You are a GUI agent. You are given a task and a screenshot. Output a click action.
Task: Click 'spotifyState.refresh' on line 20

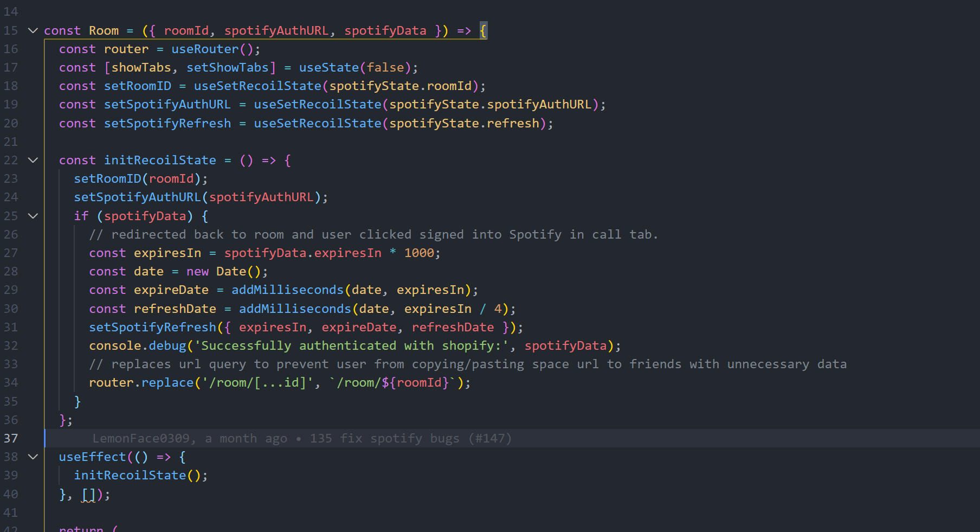[464, 123]
